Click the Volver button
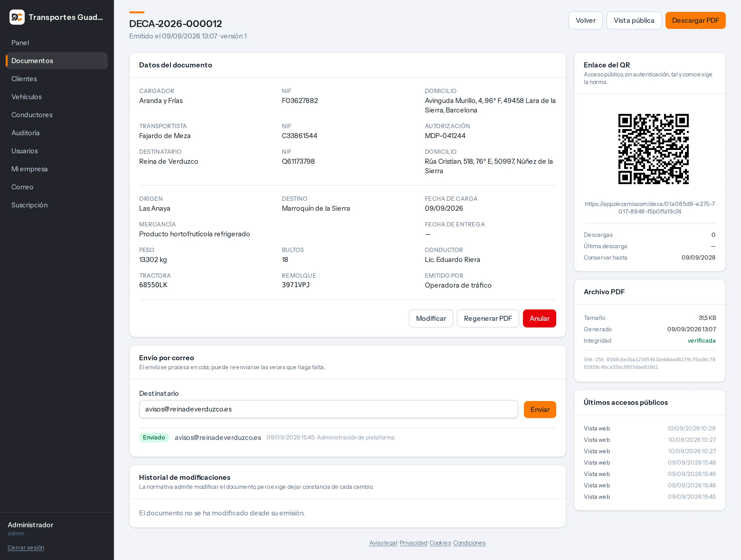This screenshot has width=741, height=560. coord(585,20)
